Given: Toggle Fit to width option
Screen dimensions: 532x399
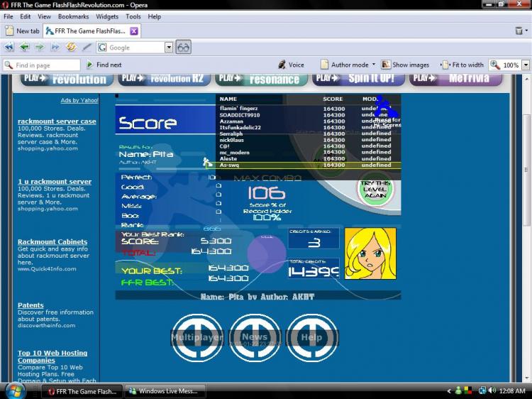Looking at the screenshot, I should (462, 65).
